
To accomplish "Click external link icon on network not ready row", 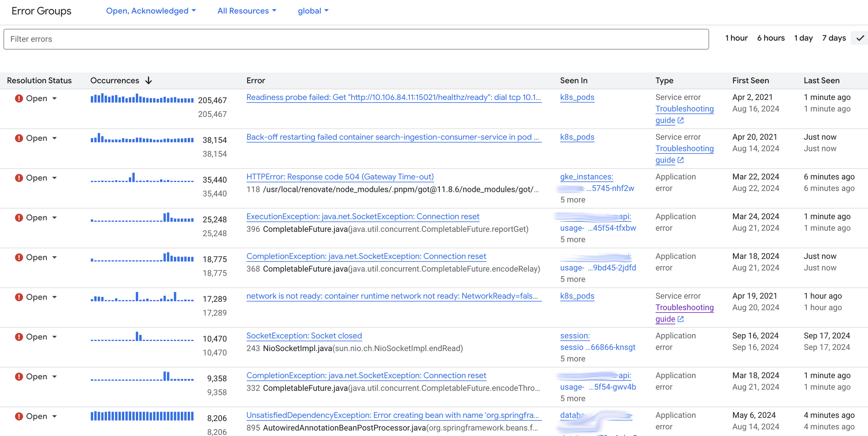I will tap(681, 319).
